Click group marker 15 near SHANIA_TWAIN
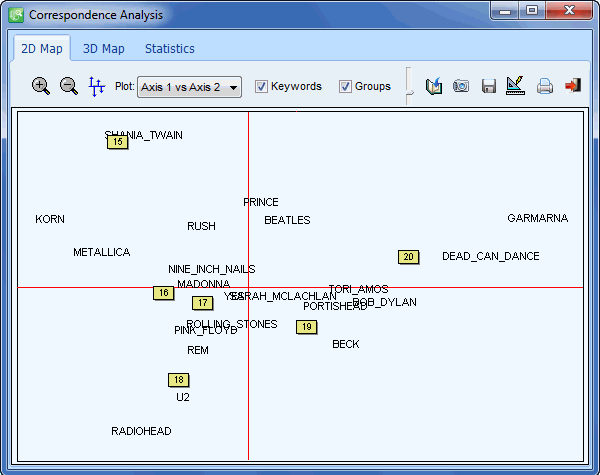 point(118,142)
